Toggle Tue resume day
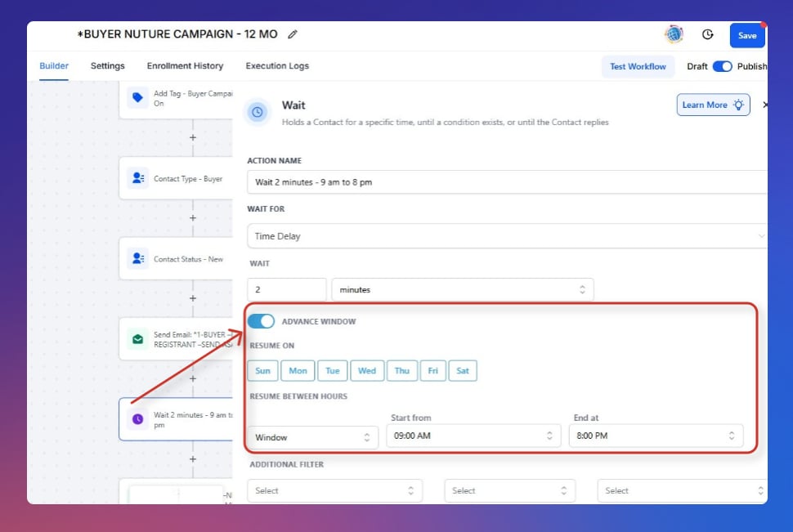This screenshot has width=793, height=532. 332,371
